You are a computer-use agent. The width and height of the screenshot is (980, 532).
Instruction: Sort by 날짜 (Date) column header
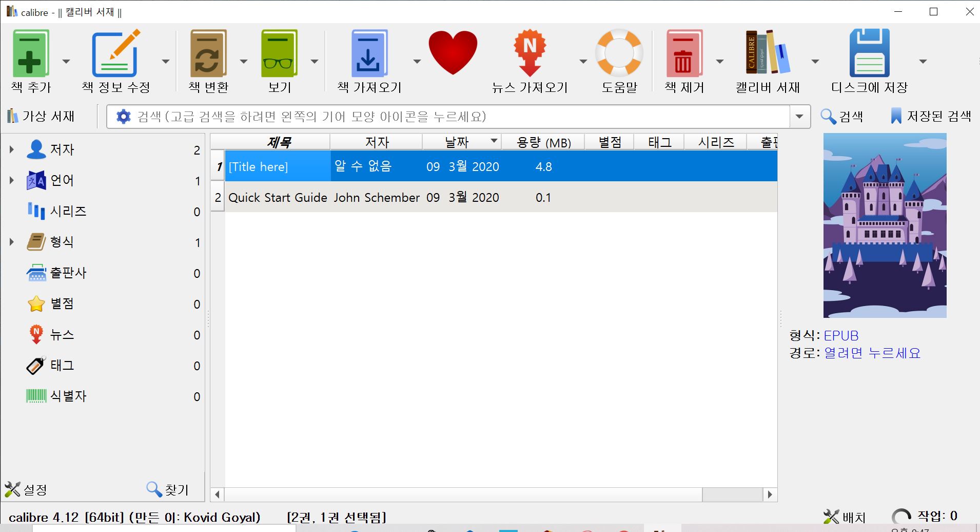(462, 142)
